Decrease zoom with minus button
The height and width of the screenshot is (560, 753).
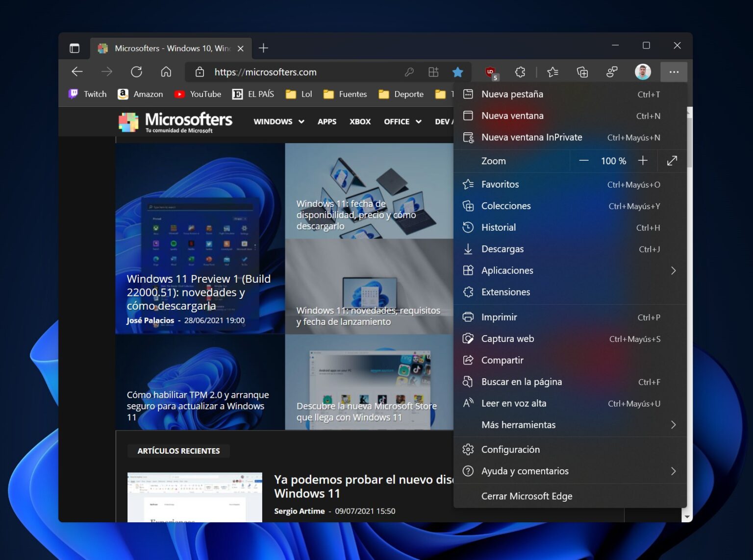point(583,161)
